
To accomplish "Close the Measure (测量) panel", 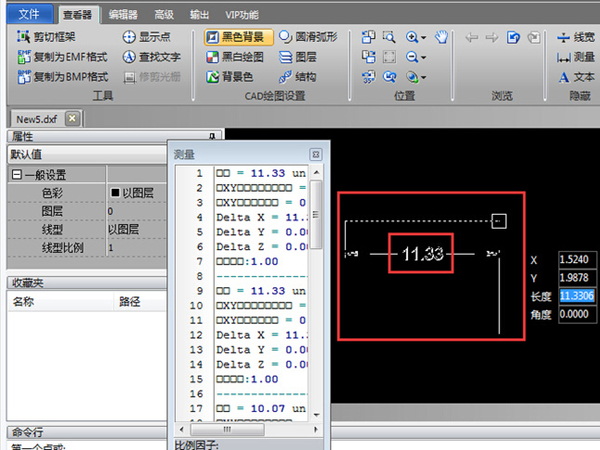I will point(315,154).
